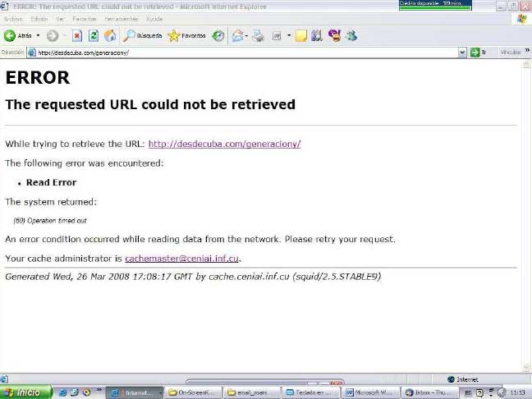Image resolution: width=532 pixels, height=399 pixels.
Task: Click the round grey tray icon by the clock
Action: click(502, 392)
